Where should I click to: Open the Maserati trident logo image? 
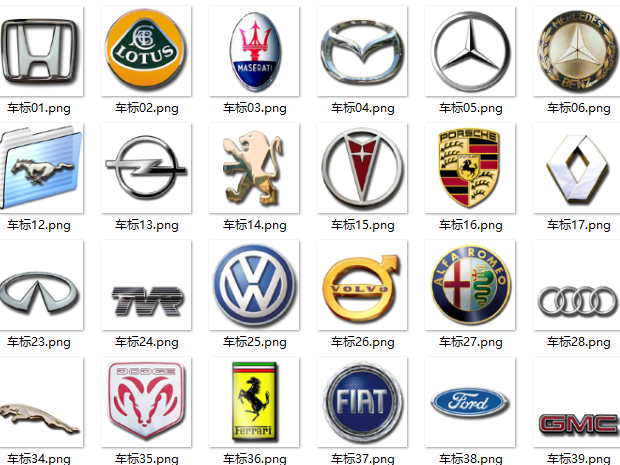(x=254, y=51)
